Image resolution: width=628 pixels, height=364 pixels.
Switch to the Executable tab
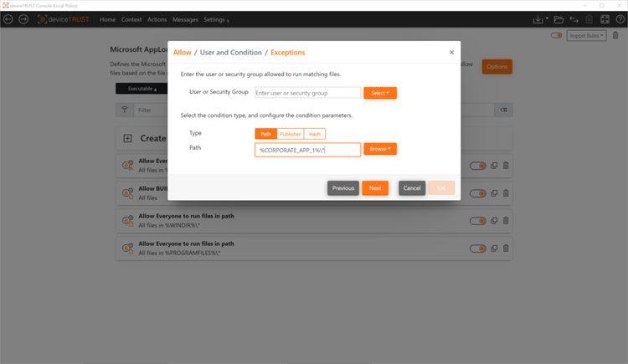pos(142,89)
